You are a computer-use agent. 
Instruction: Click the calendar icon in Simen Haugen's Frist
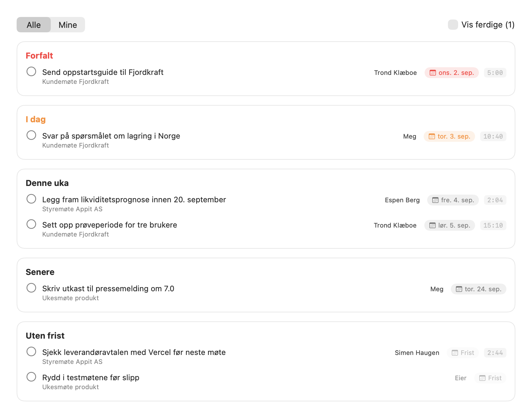pyautogui.click(x=455, y=353)
